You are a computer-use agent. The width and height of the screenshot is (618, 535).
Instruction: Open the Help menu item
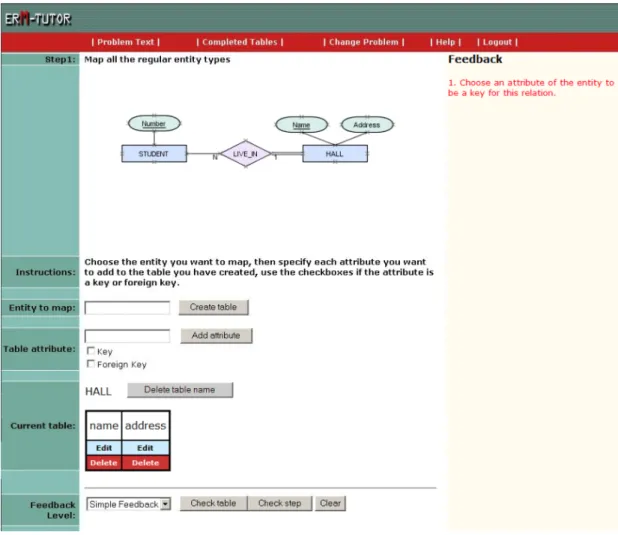[x=445, y=42]
